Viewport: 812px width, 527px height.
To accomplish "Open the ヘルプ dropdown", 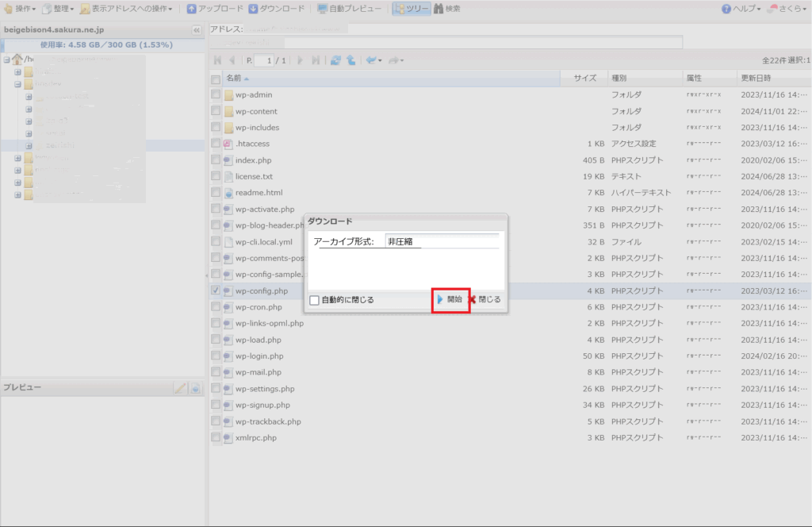I will (741, 9).
